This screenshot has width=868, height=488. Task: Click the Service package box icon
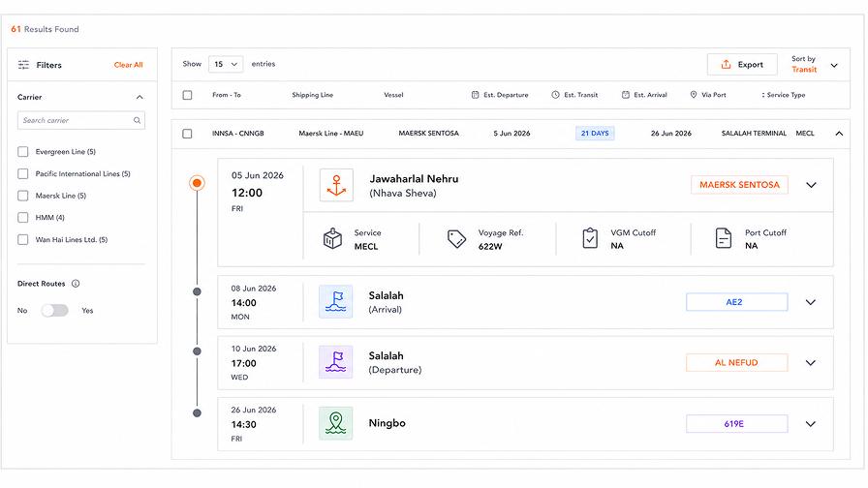click(332, 238)
